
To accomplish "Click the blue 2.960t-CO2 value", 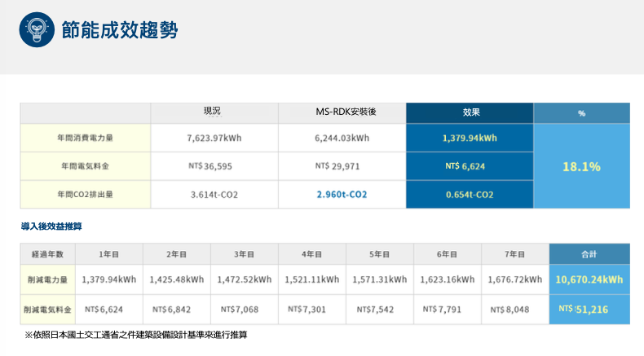I will (x=342, y=195).
